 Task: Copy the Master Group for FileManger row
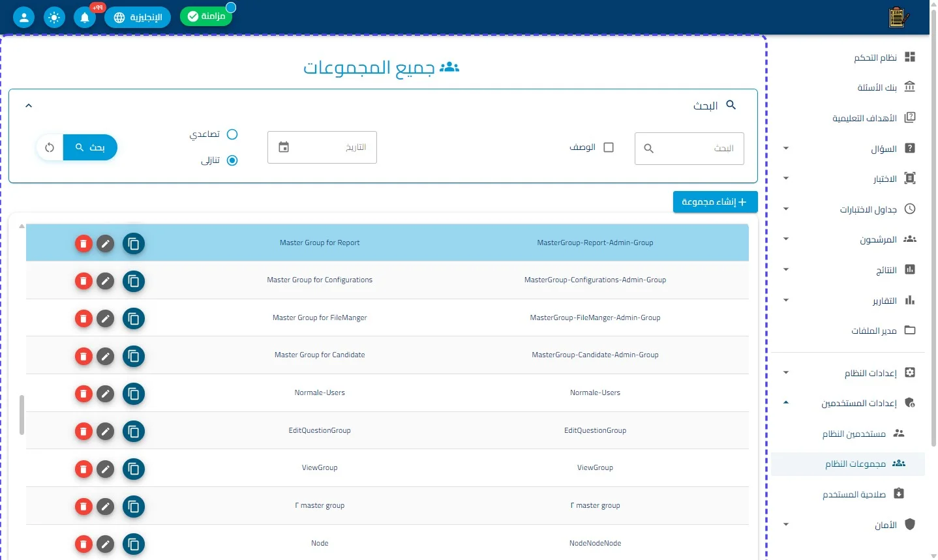click(x=134, y=319)
